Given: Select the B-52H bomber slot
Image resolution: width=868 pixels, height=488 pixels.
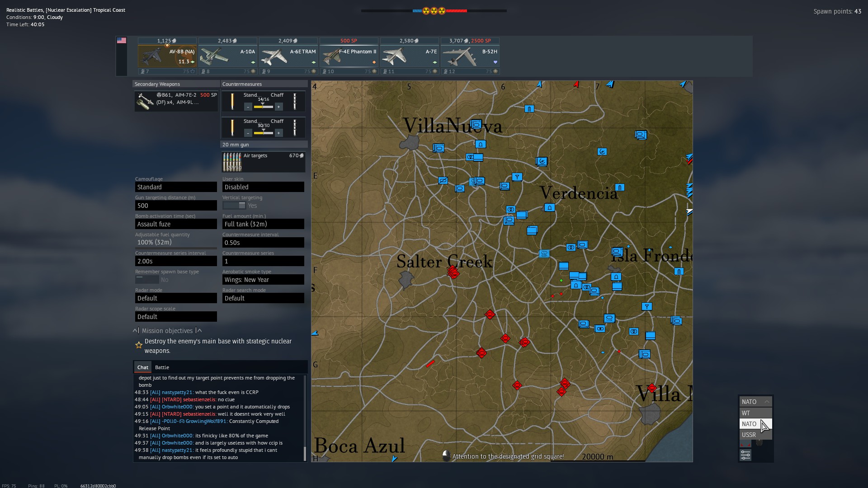Looking at the screenshot, I should click(470, 56).
